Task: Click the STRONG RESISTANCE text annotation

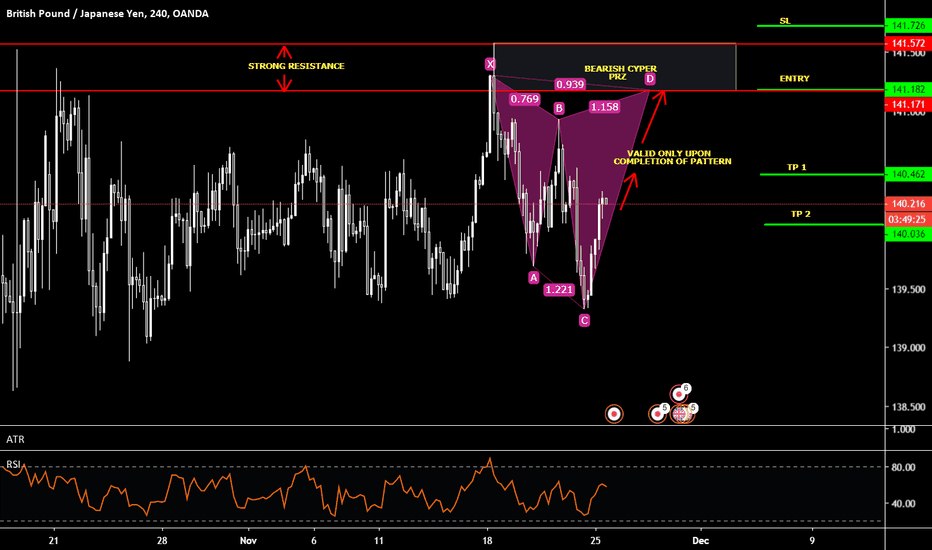Action: tap(296, 66)
